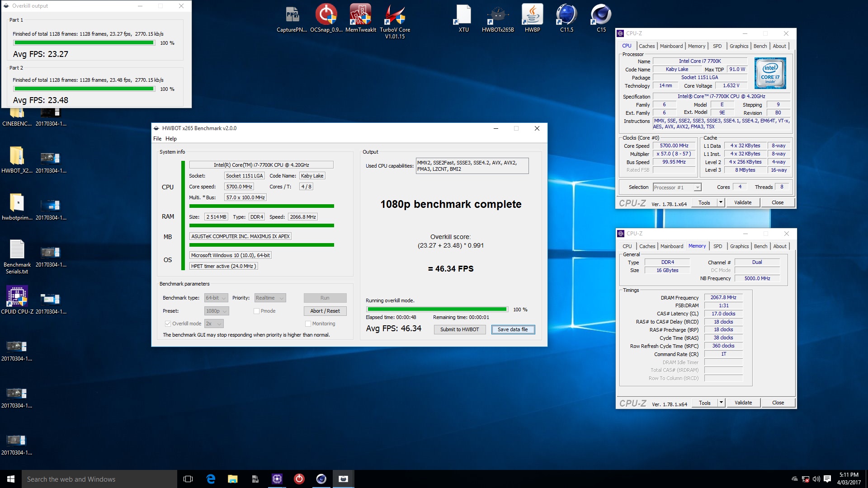Switch to OCSnap app on the taskbar
The image size is (868, 488).
[299, 479]
